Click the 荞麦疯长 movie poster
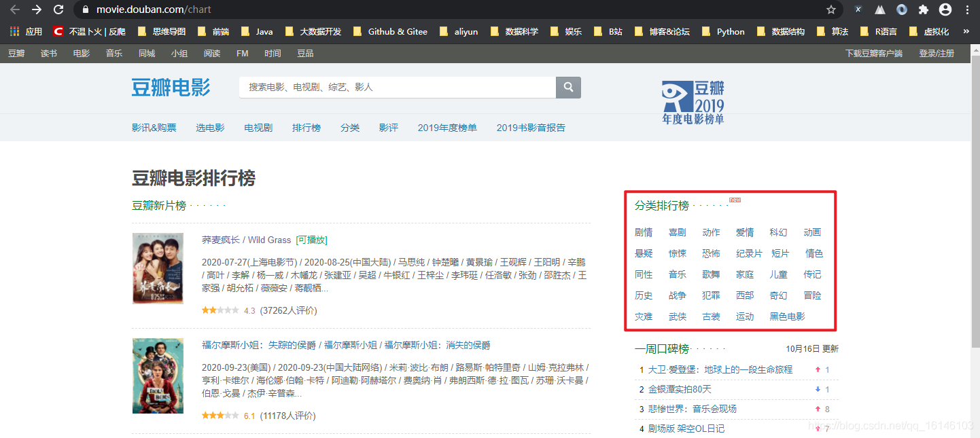 pyautogui.click(x=158, y=268)
